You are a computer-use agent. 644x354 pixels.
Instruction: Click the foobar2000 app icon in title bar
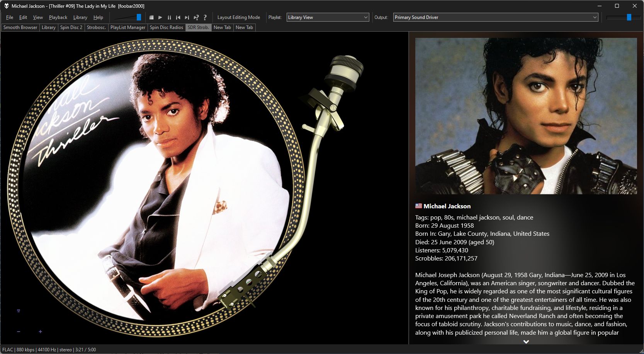[6, 6]
